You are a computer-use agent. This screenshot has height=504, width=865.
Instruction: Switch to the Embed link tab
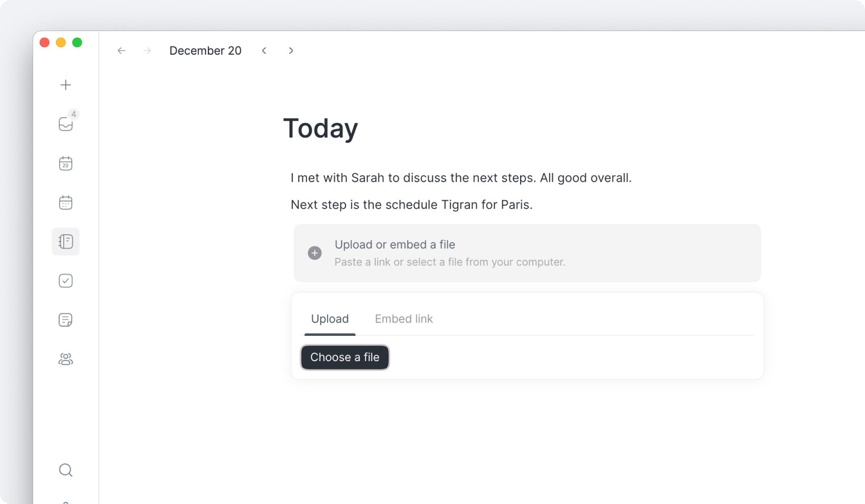click(x=403, y=319)
